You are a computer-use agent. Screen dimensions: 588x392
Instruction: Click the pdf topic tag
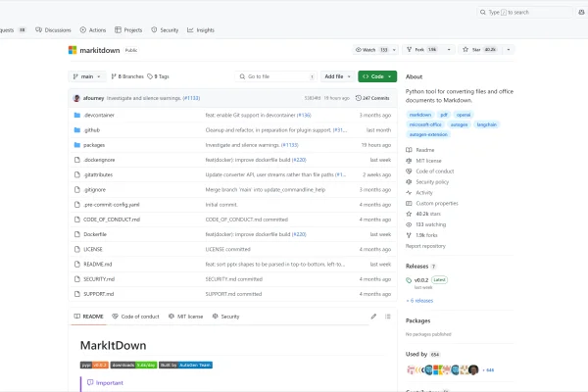[x=444, y=115]
